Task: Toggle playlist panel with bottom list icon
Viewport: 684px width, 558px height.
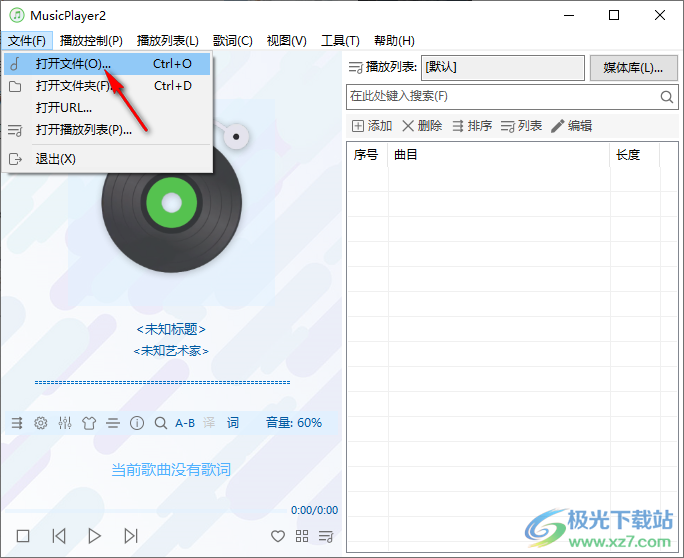Action: tap(326, 536)
